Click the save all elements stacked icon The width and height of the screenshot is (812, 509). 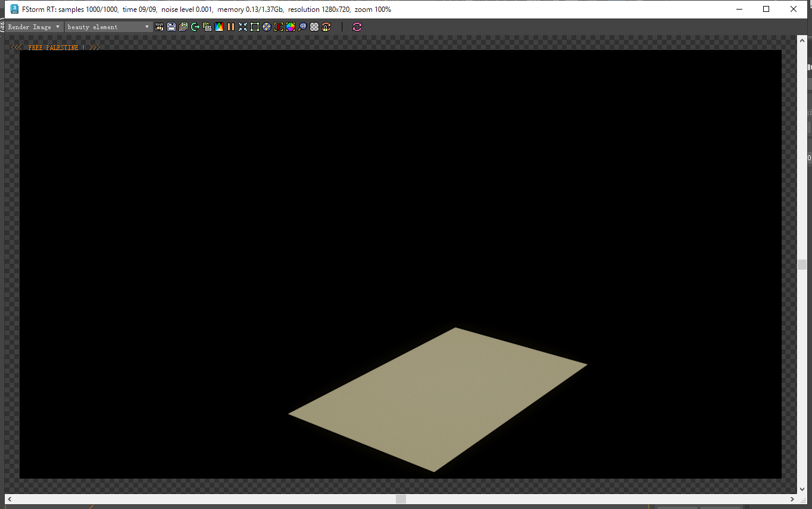183,27
